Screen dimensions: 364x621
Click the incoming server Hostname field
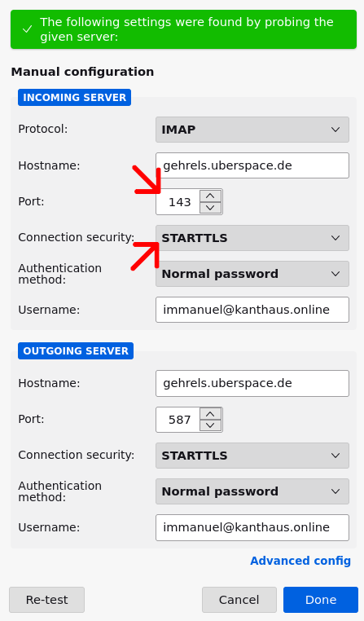coord(252,165)
